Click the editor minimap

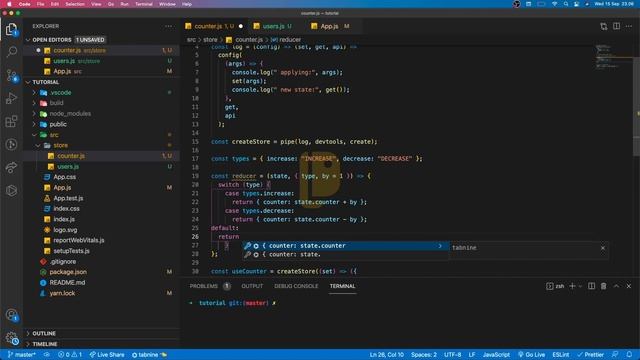(x=612, y=57)
